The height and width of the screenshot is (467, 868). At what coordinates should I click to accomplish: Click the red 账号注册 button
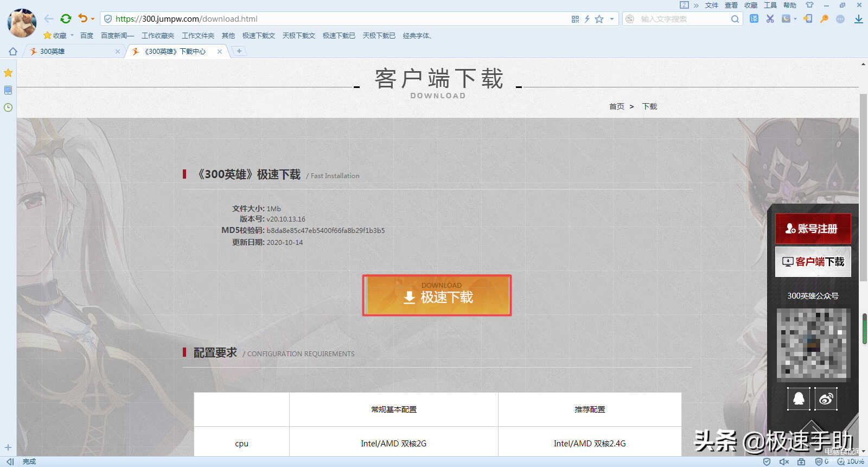(813, 229)
